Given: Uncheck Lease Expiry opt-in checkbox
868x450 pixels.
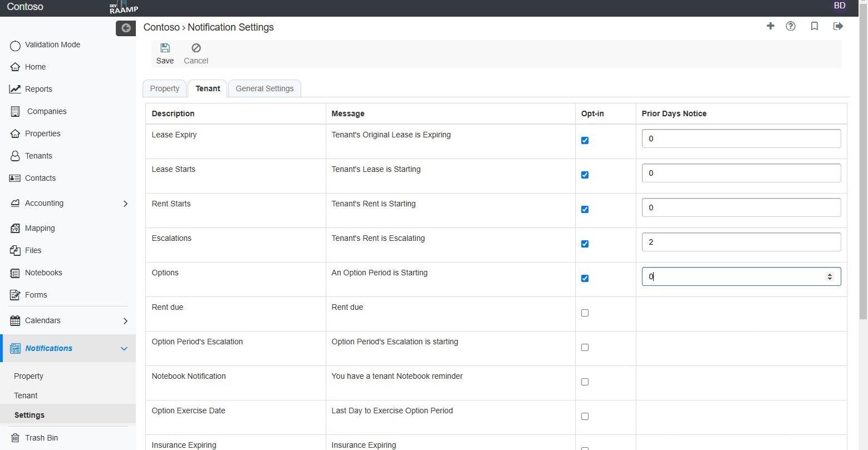Looking at the screenshot, I should click(x=585, y=140).
